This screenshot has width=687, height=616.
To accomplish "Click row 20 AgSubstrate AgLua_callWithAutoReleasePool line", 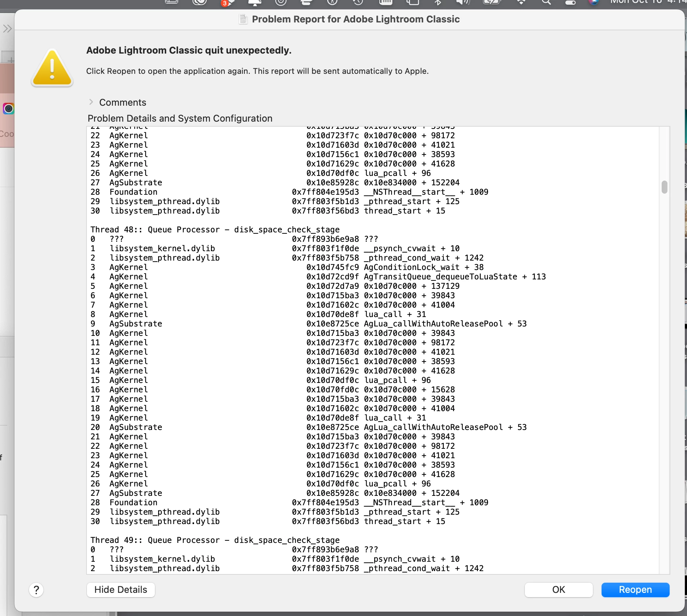I will 308,427.
